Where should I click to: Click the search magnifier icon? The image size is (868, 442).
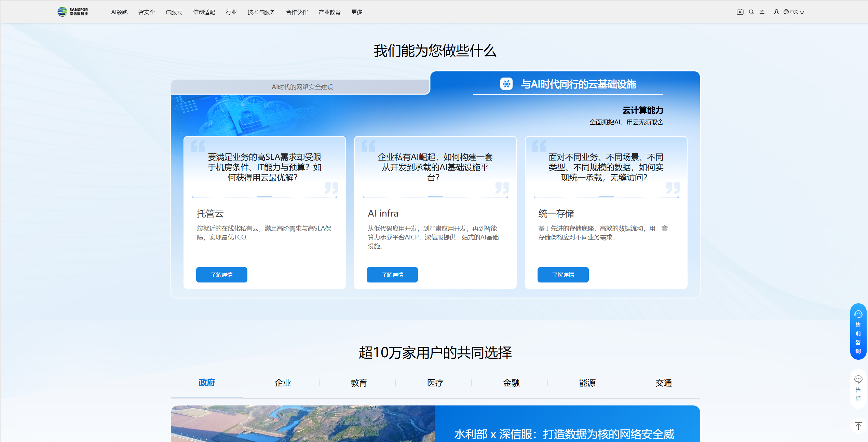click(751, 12)
